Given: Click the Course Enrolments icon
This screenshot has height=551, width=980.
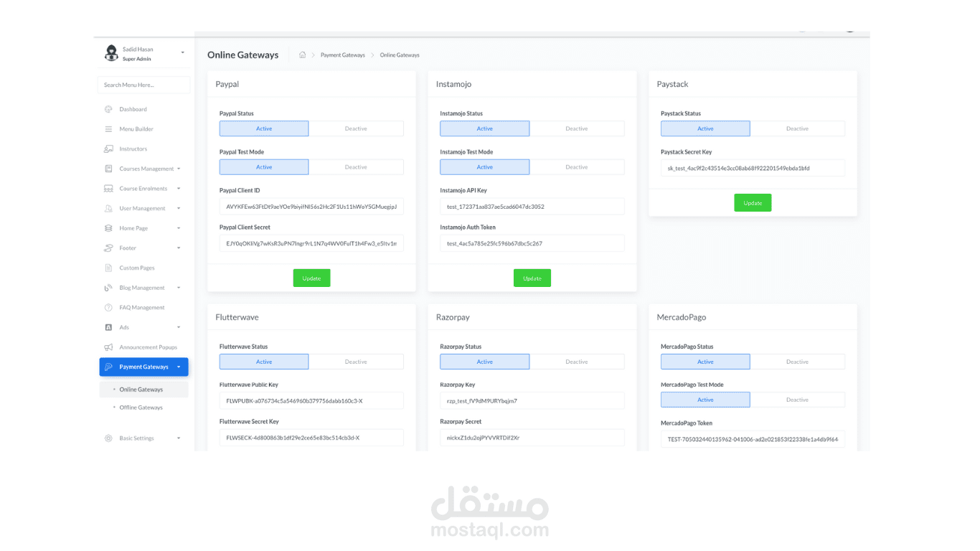Looking at the screenshot, I should tap(108, 189).
